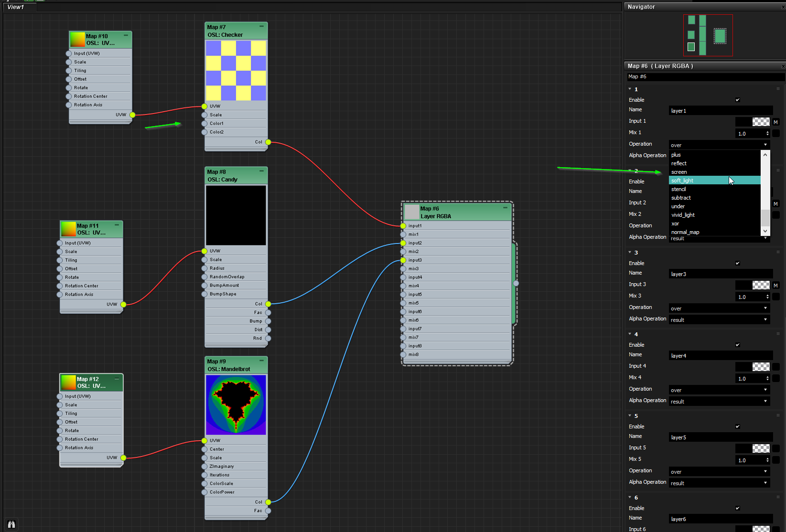The width and height of the screenshot is (786, 532).
Task: Collapse the layer 6 rollout section
Action: (630, 497)
